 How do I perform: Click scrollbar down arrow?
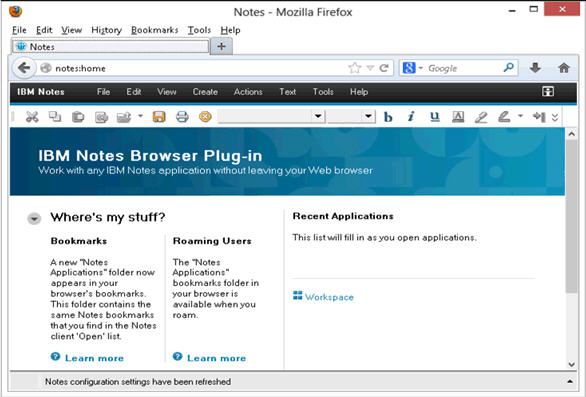tap(571, 364)
